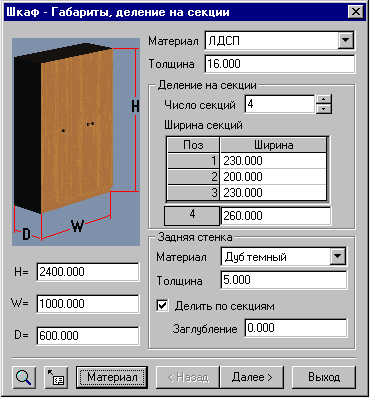Screen dimensions: 370x398
Task: Click row position 1 in sections table
Action: click(x=193, y=161)
